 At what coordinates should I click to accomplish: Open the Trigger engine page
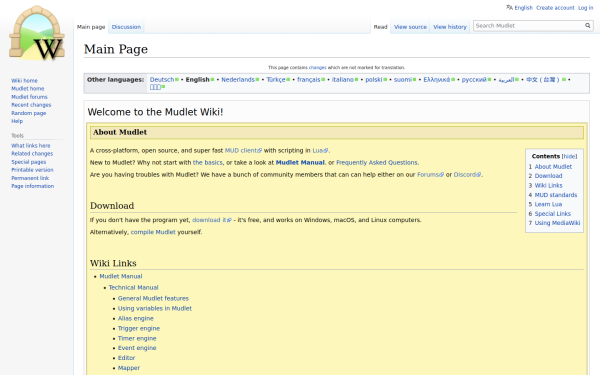pyautogui.click(x=139, y=328)
